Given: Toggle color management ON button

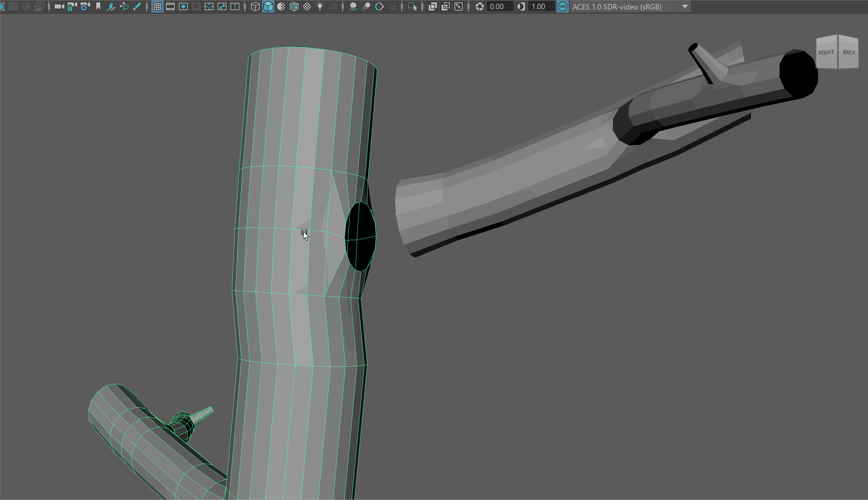Looking at the screenshot, I should 562,6.
